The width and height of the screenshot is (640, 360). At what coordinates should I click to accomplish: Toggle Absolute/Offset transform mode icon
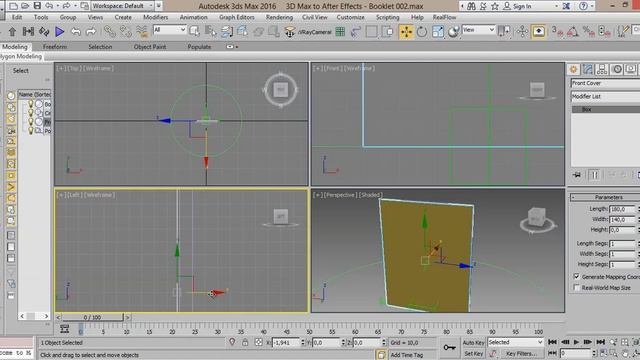pos(258,342)
